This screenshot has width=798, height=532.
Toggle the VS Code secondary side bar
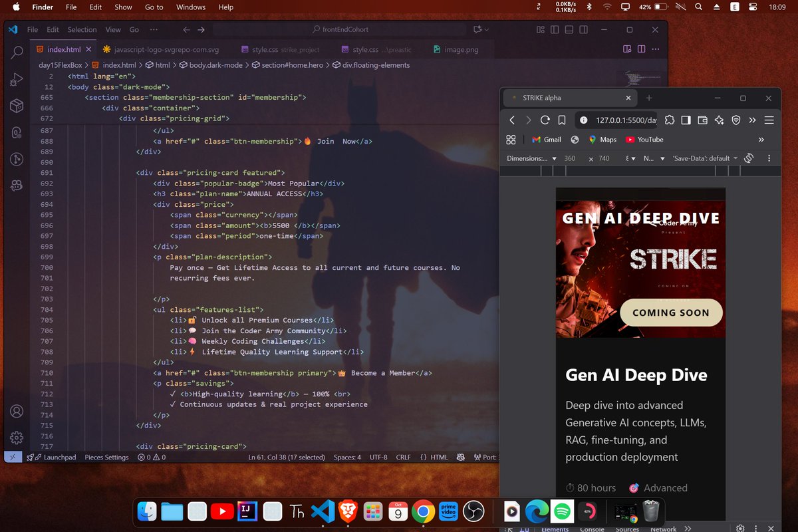pyautogui.click(x=584, y=30)
